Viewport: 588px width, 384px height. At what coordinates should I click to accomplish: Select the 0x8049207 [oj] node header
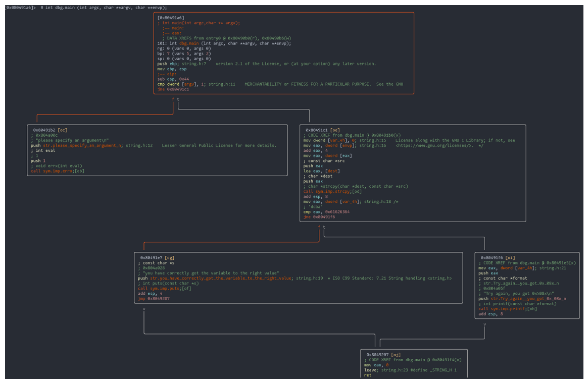383,355
